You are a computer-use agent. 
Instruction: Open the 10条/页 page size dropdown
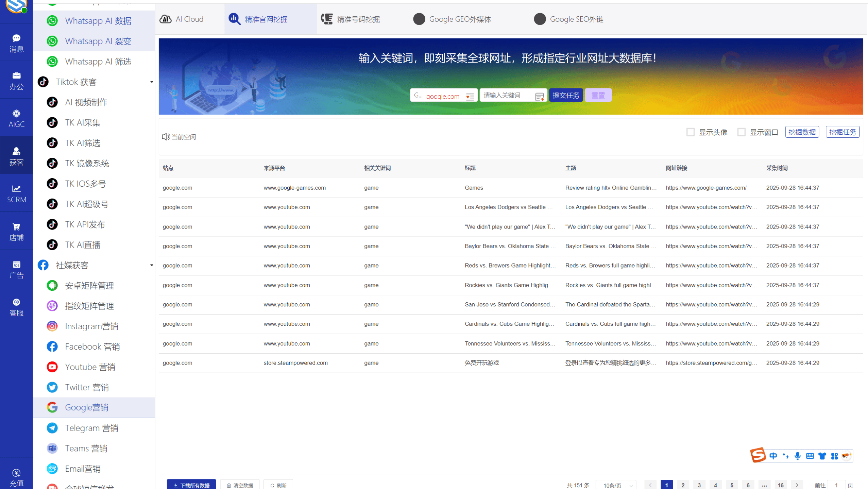[616, 485]
